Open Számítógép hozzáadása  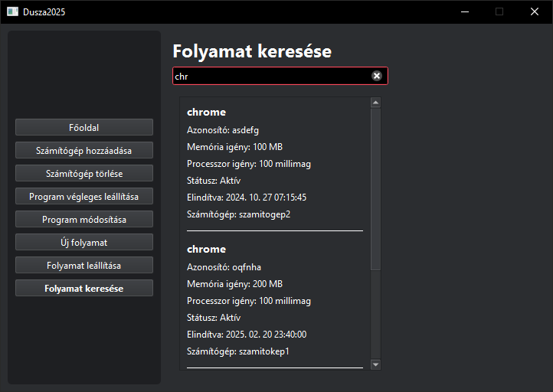tap(84, 150)
